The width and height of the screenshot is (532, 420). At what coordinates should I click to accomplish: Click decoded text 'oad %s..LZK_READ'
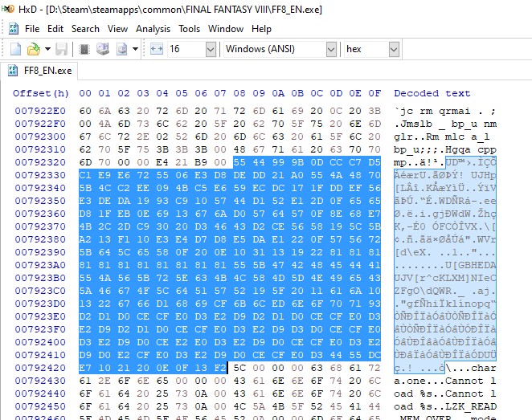coord(444,406)
